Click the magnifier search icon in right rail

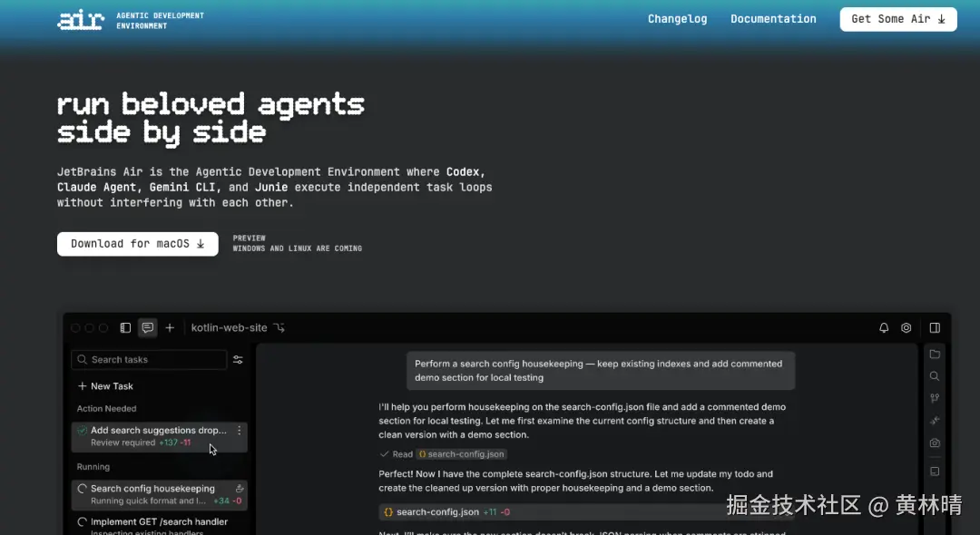tap(935, 375)
